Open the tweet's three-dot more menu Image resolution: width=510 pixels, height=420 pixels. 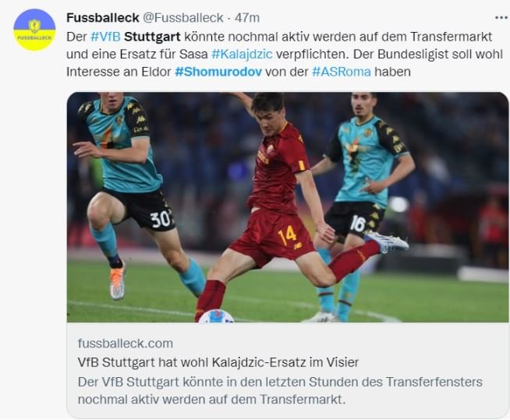point(501,18)
